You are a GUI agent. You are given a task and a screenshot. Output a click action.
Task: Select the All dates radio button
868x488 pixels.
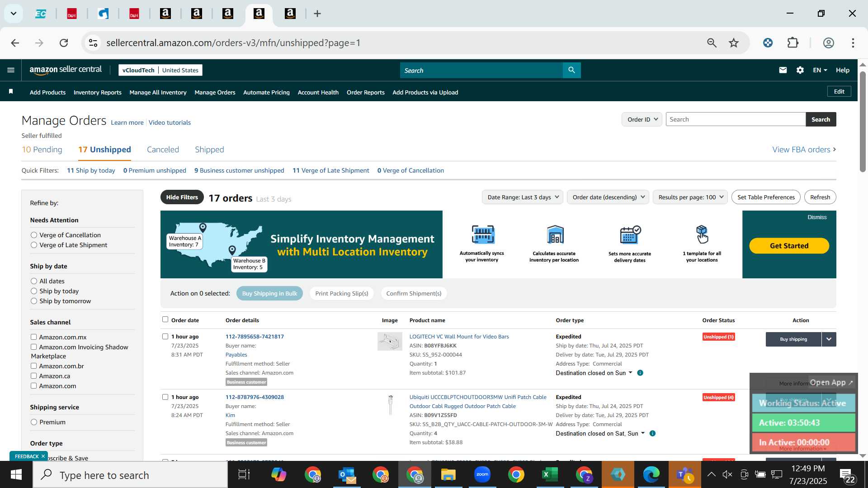click(x=34, y=281)
